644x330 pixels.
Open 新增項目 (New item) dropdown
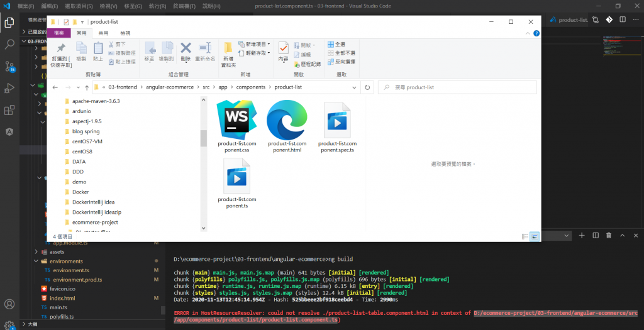(254, 44)
